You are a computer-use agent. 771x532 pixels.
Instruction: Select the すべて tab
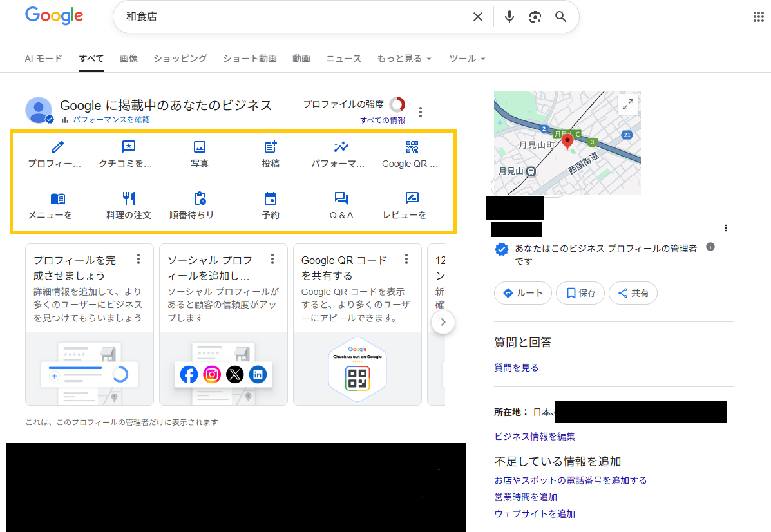click(x=91, y=59)
